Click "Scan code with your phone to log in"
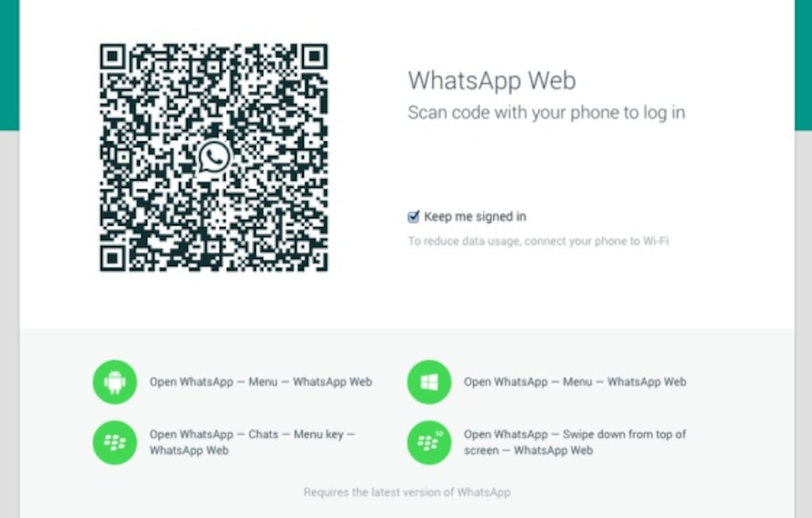 [547, 113]
